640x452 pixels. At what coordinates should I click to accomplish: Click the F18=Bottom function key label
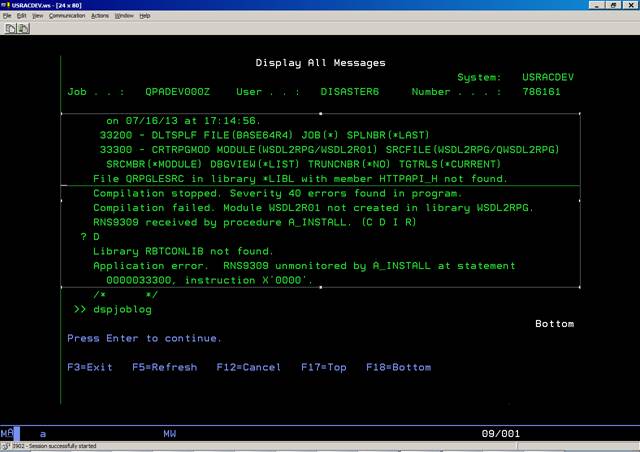398,367
